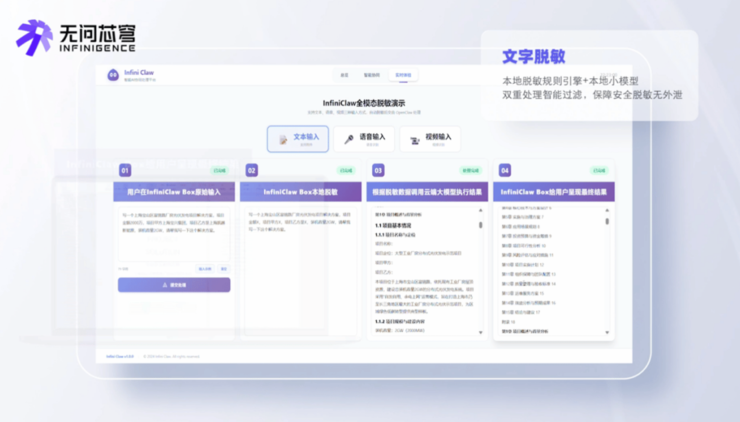Click the green status tag on panel 04
740x422 pixels.
[x=598, y=171]
